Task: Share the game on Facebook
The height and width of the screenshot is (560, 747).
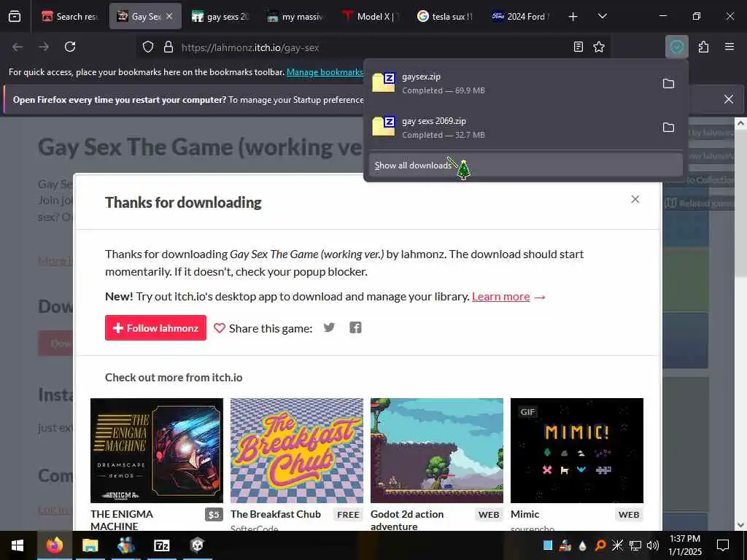Action: [x=355, y=327]
